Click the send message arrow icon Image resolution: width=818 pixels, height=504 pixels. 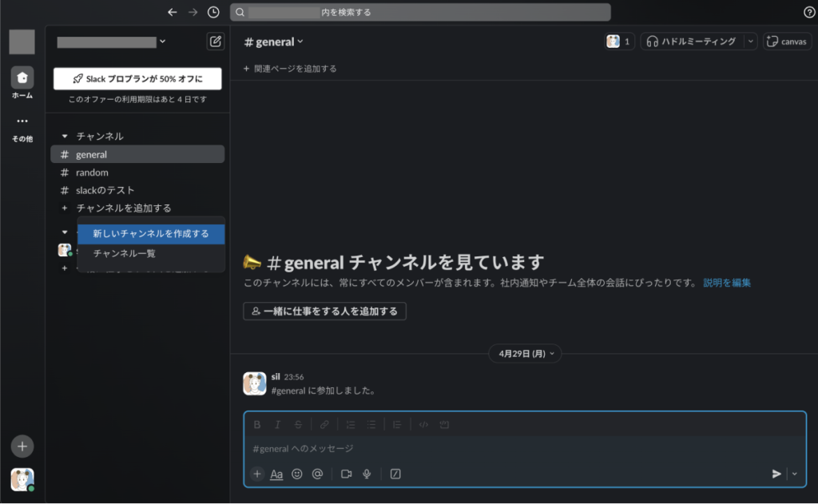[776, 474]
